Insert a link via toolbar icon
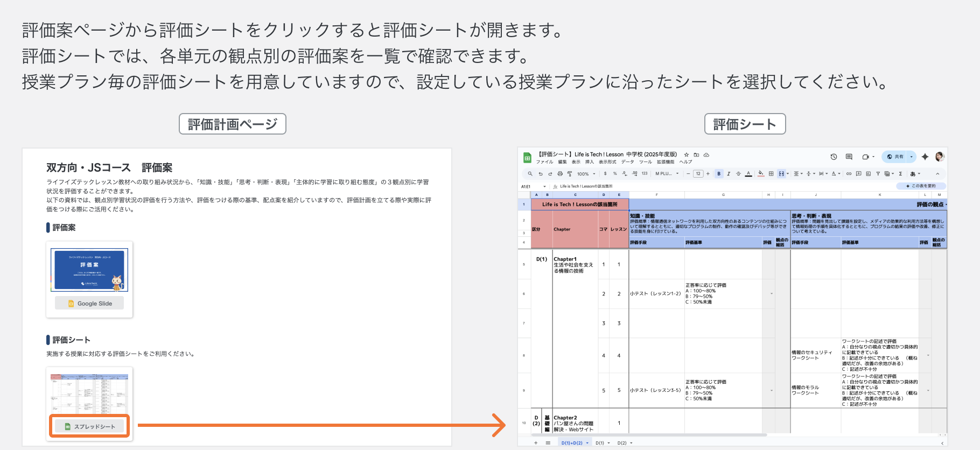 (x=849, y=173)
